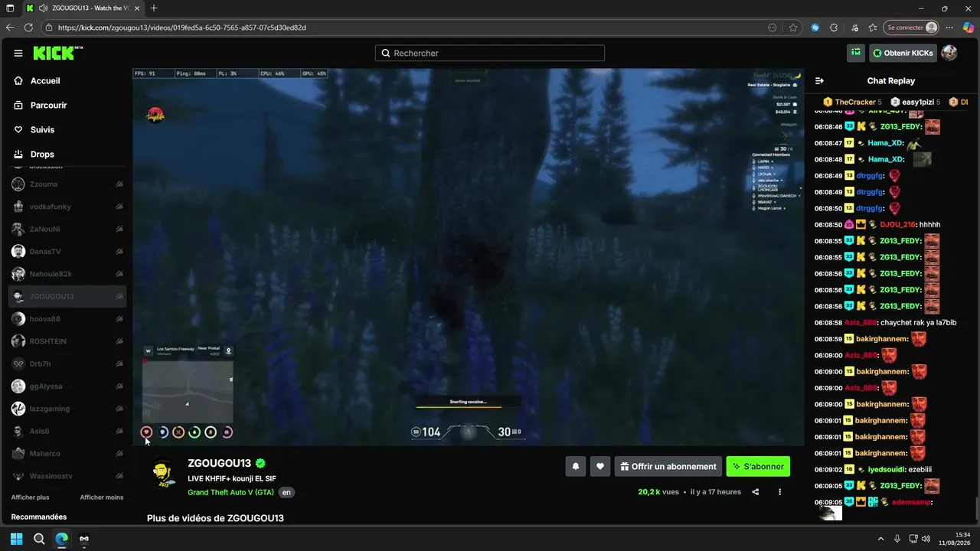Click the browser address bar URL
This screenshot has height=551, width=980.
point(182,28)
